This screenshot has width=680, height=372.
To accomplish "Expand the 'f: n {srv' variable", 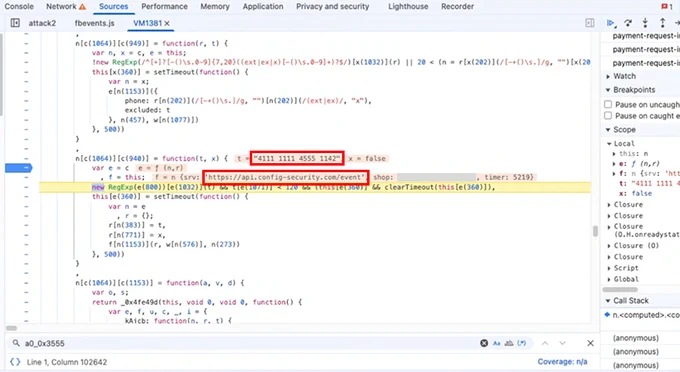I will [614, 173].
